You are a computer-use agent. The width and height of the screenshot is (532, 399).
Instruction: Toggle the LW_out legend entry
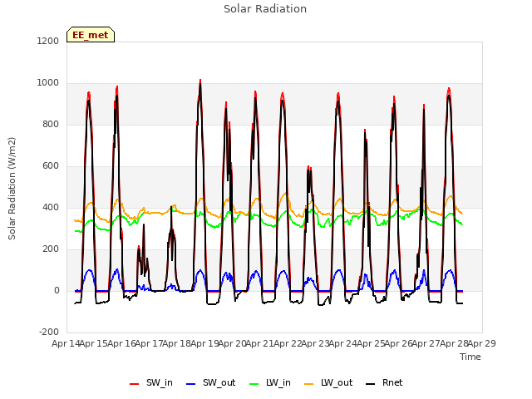click(x=328, y=383)
